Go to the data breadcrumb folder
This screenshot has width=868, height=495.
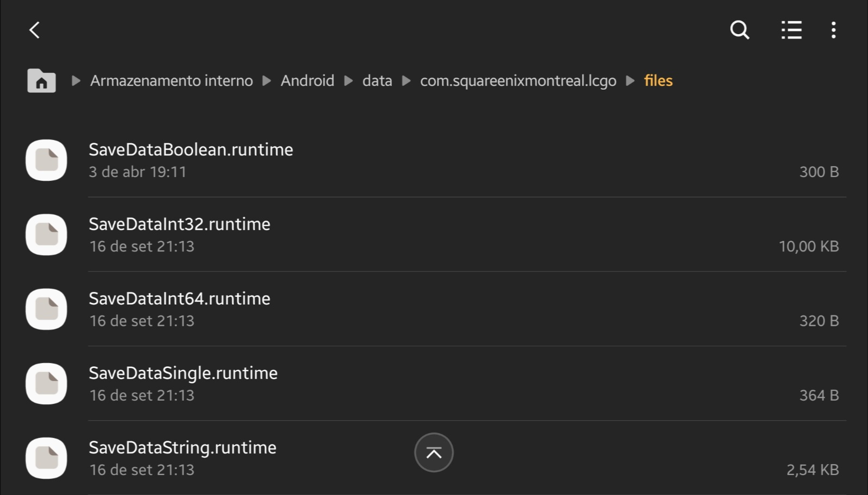pos(377,81)
